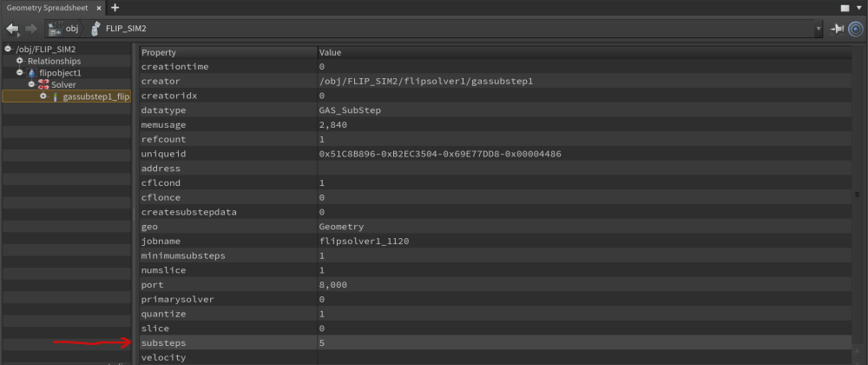Expand the gassubstep1_flip tree node
The width and height of the screenshot is (868, 365).
pos(43,96)
